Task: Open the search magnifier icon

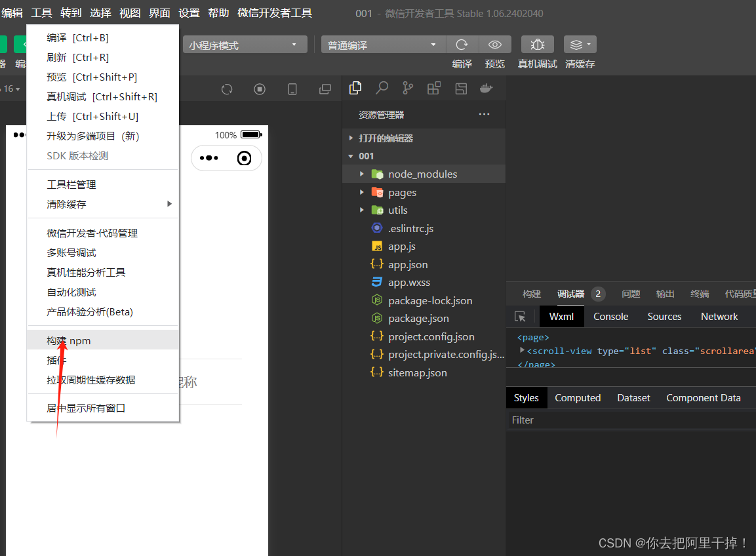Action: [x=382, y=89]
